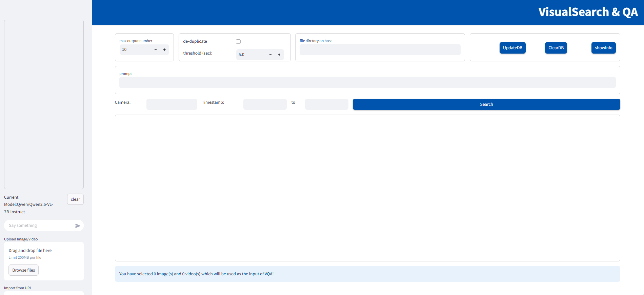This screenshot has width=644, height=295.
Task: Click the send arrow in chat input
Action: (78, 226)
